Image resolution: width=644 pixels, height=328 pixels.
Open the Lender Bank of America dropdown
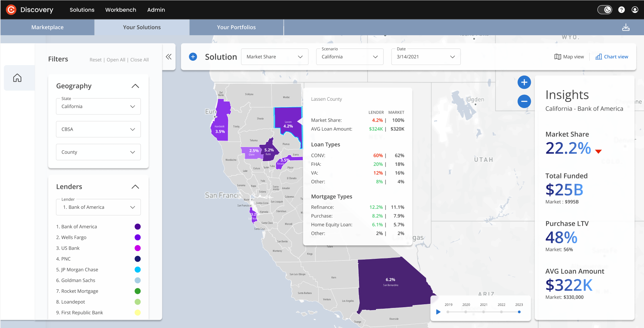[x=98, y=207]
